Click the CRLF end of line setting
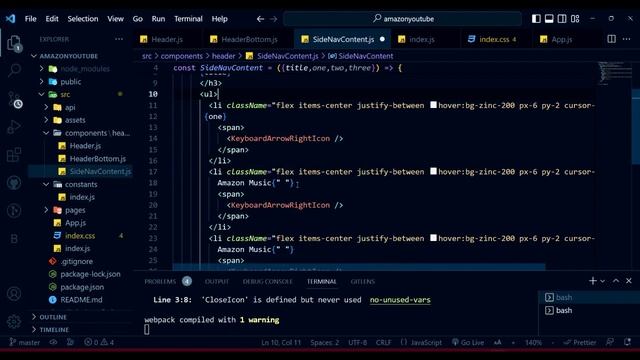The height and width of the screenshot is (360, 640). point(383,342)
